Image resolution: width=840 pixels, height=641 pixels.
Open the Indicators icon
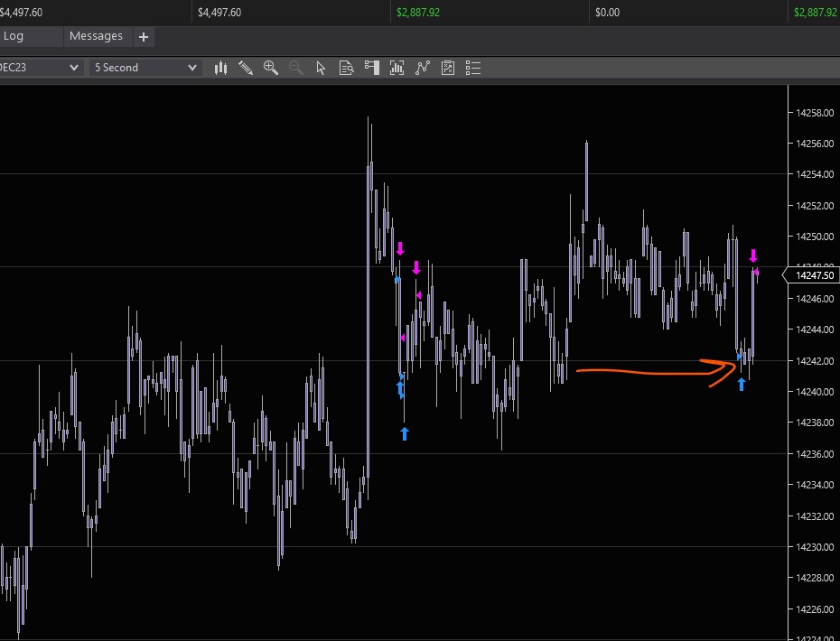tap(423, 68)
